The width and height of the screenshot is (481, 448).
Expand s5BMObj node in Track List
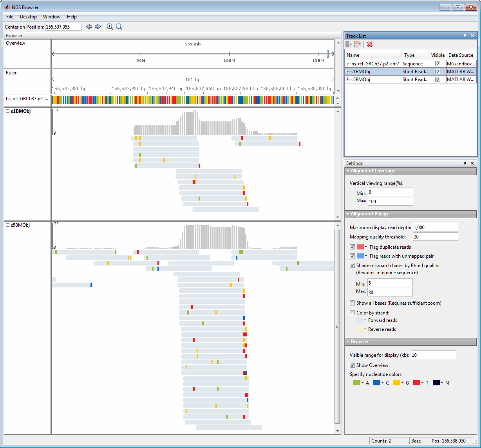tap(348, 79)
